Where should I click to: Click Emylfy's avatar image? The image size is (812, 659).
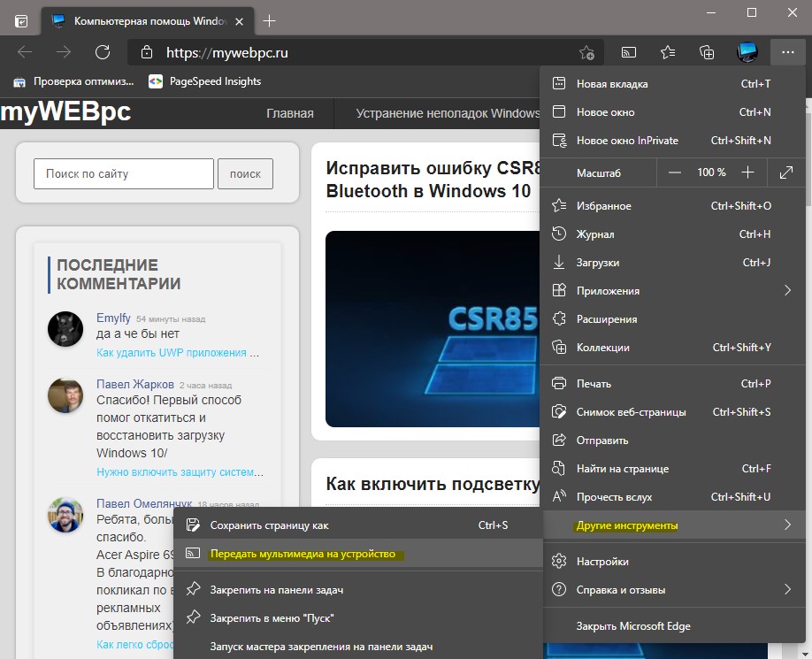click(x=65, y=329)
